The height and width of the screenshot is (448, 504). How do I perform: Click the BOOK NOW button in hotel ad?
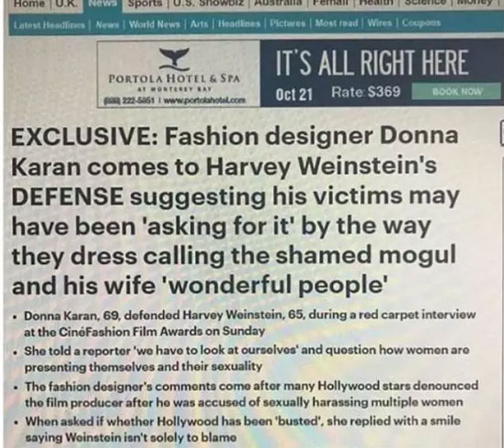458,91
